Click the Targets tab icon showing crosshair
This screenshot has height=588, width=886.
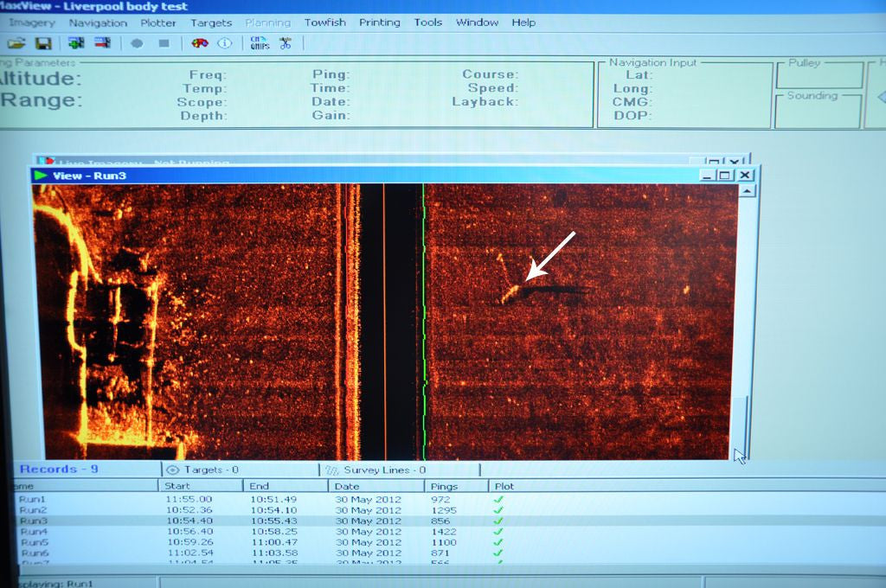[174, 470]
